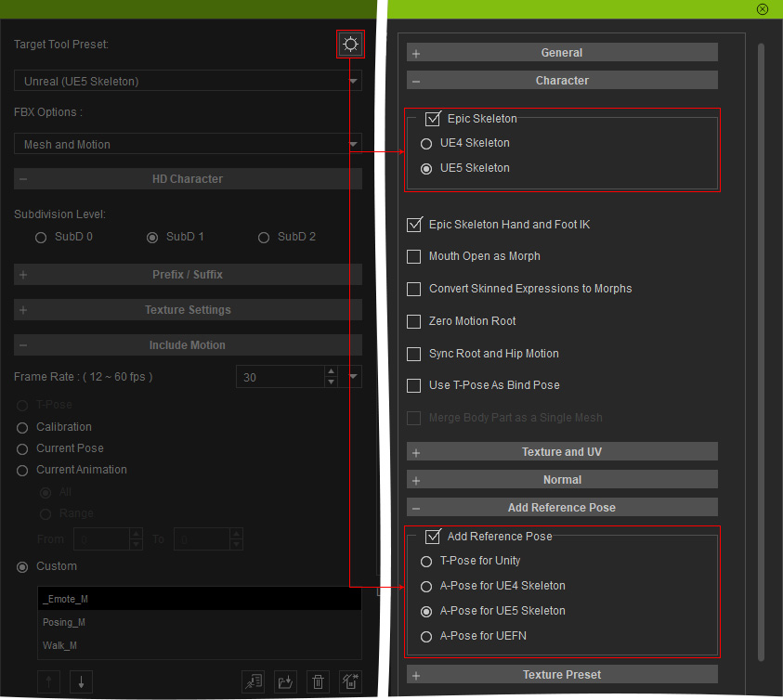Close the settings panel with X icon
Image resolution: width=783 pixels, height=700 pixels.
pyautogui.click(x=763, y=9)
